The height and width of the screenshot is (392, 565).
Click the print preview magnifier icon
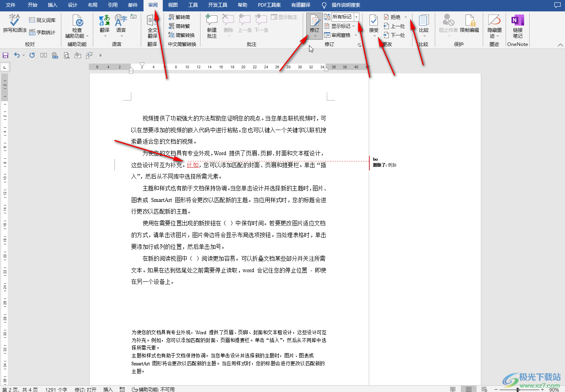(x=66, y=55)
